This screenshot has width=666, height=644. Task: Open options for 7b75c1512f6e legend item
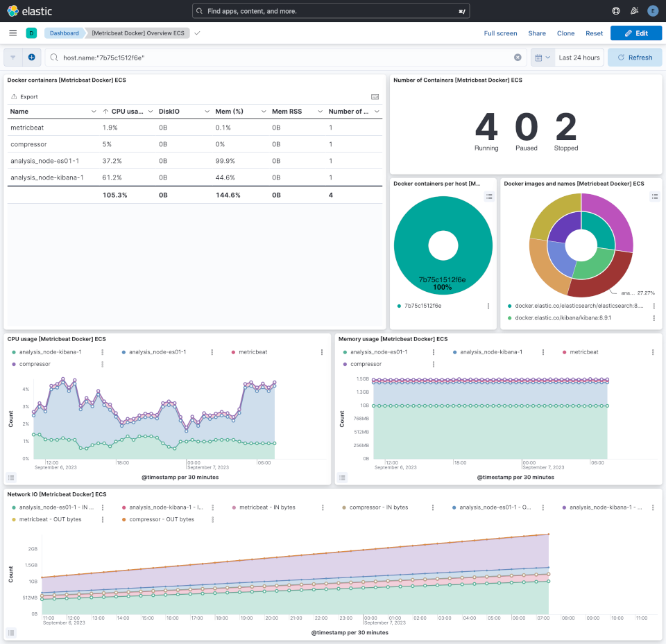tap(488, 306)
